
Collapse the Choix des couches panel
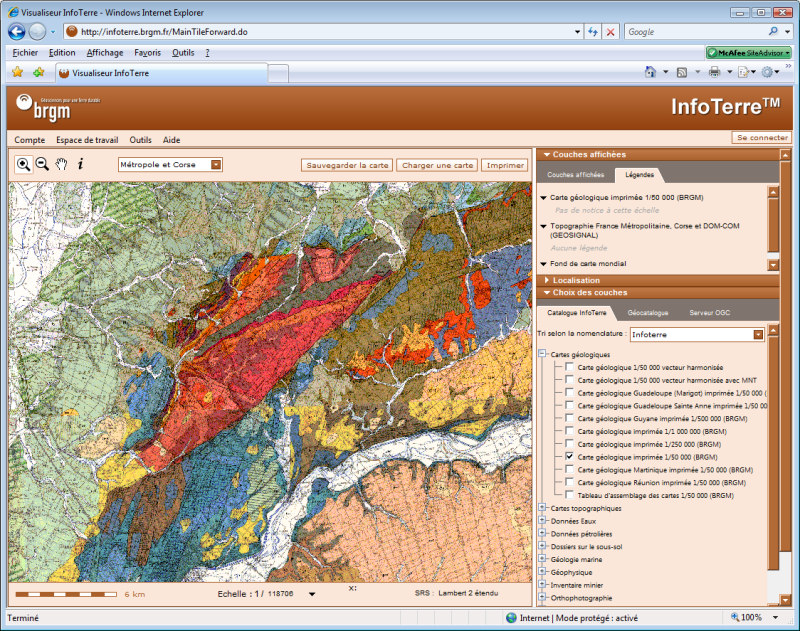point(658,292)
